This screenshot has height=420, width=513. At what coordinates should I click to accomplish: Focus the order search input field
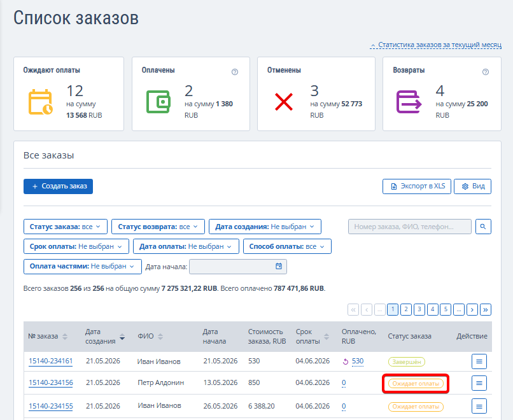tap(410, 227)
